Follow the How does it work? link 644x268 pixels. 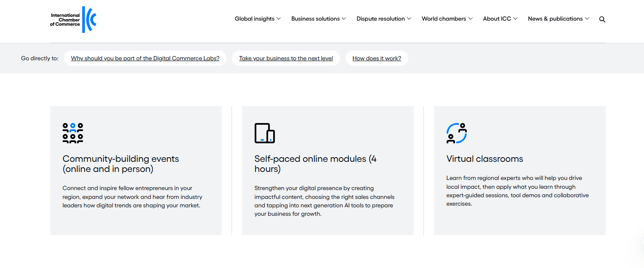point(377,58)
